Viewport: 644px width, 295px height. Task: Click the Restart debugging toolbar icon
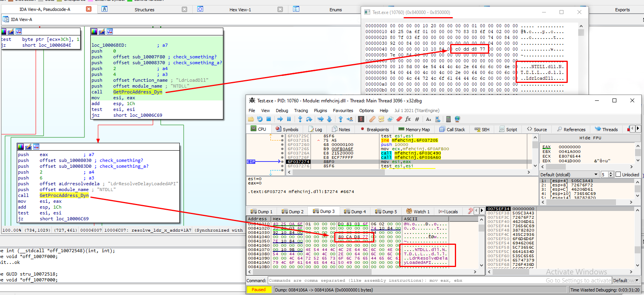tap(260, 119)
